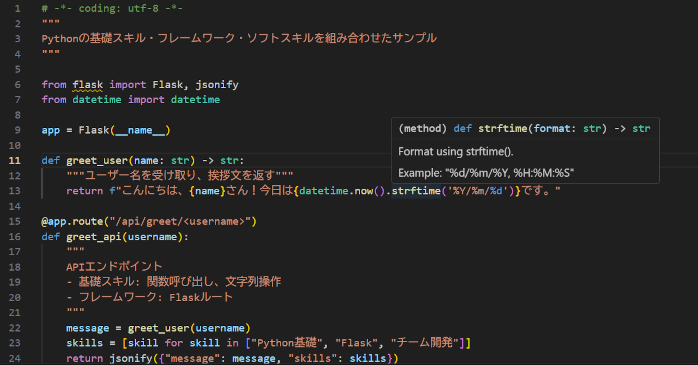Click line number 15 in the gutter
This screenshot has height=365, width=698.
(15, 221)
